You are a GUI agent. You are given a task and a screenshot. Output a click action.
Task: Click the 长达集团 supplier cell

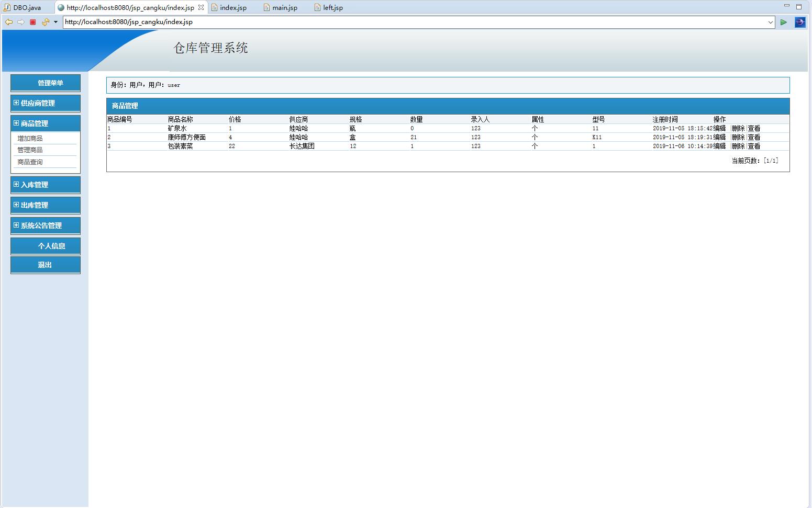tap(302, 146)
